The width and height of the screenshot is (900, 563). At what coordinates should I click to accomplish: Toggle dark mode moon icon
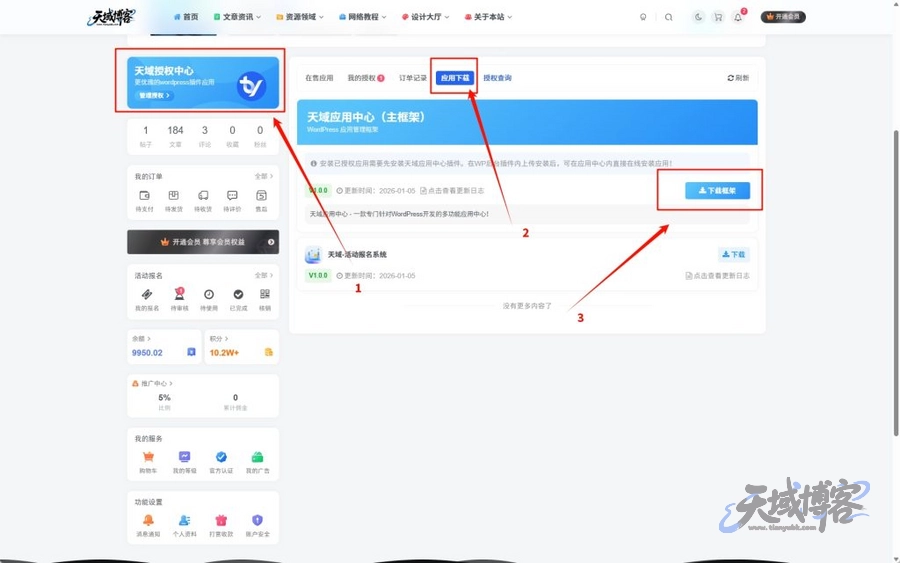[x=698, y=17]
